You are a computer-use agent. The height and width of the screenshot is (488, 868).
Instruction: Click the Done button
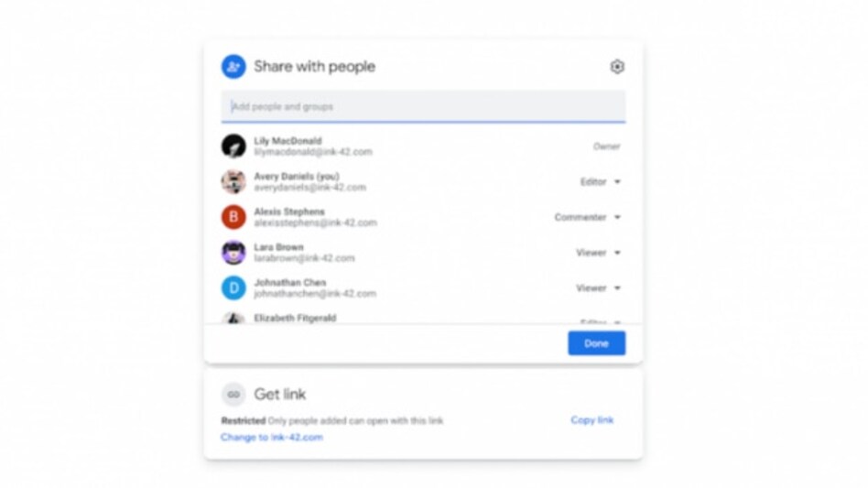click(x=597, y=343)
